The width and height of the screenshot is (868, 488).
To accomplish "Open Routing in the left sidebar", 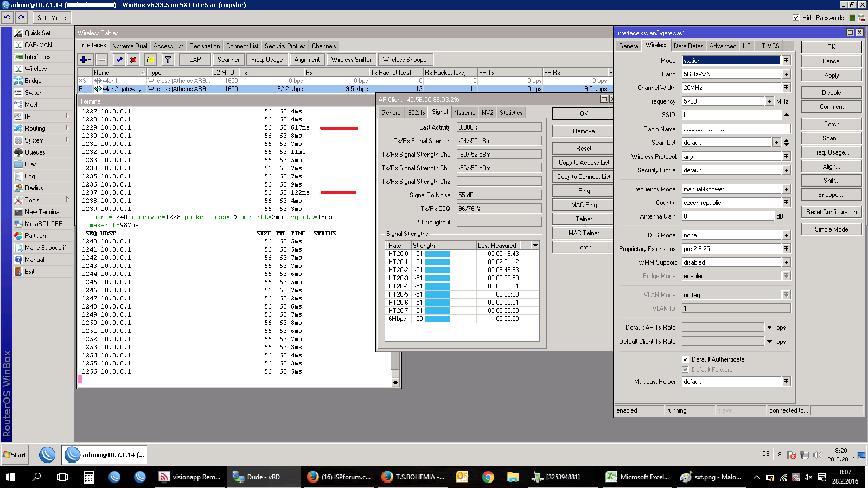I will pos(35,129).
